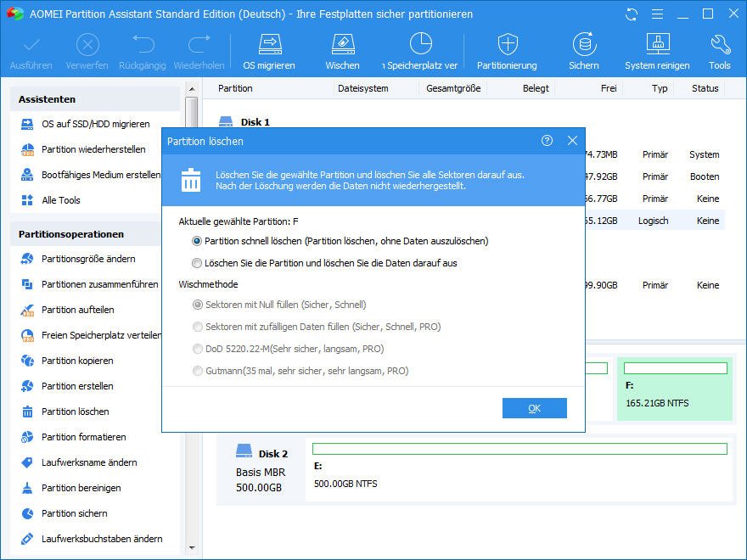Choose Partitionsgröße ändern operation
Viewport: 747px width, 560px height.
click(79, 259)
